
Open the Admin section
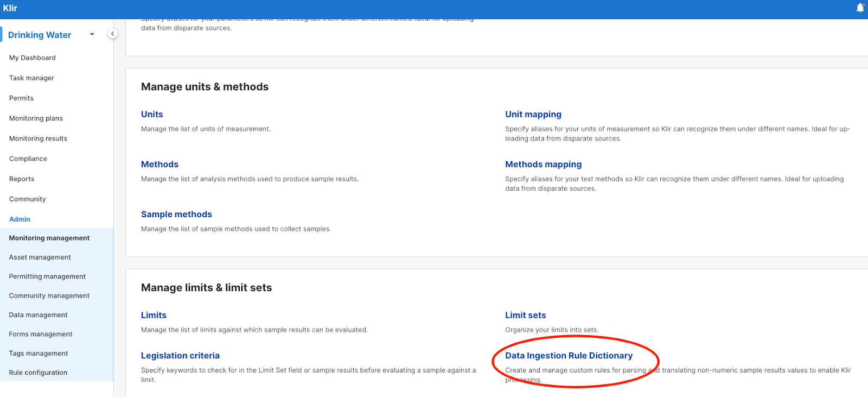(20, 219)
